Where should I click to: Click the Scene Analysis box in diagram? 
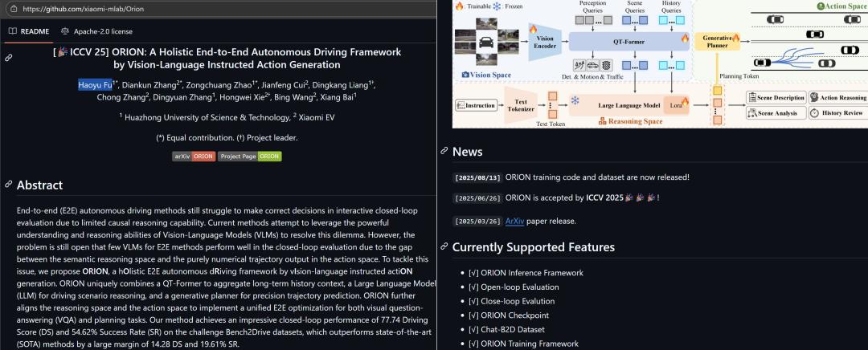coord(776,112)
